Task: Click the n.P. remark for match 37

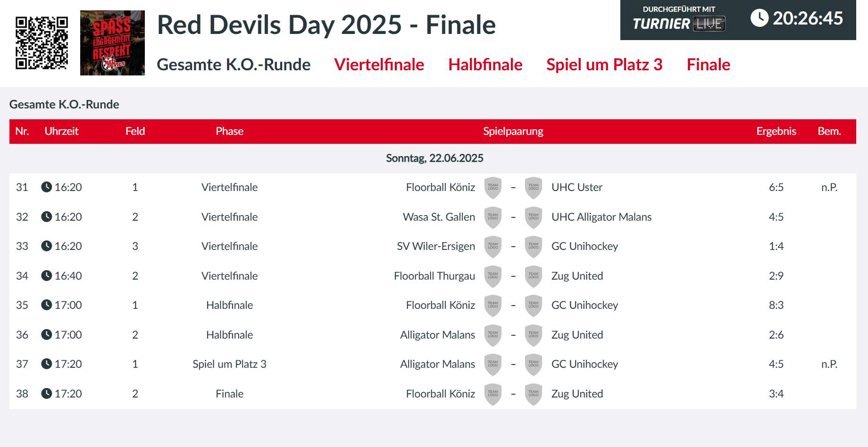Action: (829, 364)
